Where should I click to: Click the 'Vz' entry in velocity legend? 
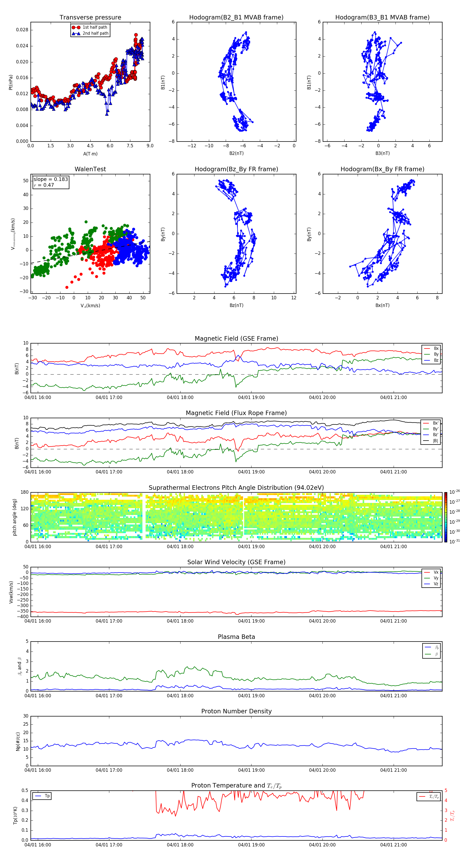tap(431, 584)
